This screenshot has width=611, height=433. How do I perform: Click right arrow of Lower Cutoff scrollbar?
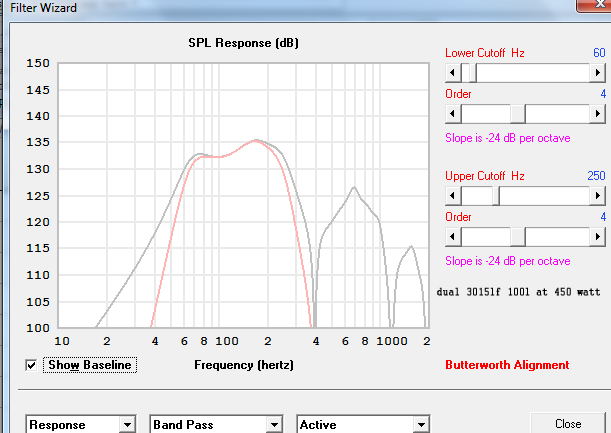[x=597, y=73]
